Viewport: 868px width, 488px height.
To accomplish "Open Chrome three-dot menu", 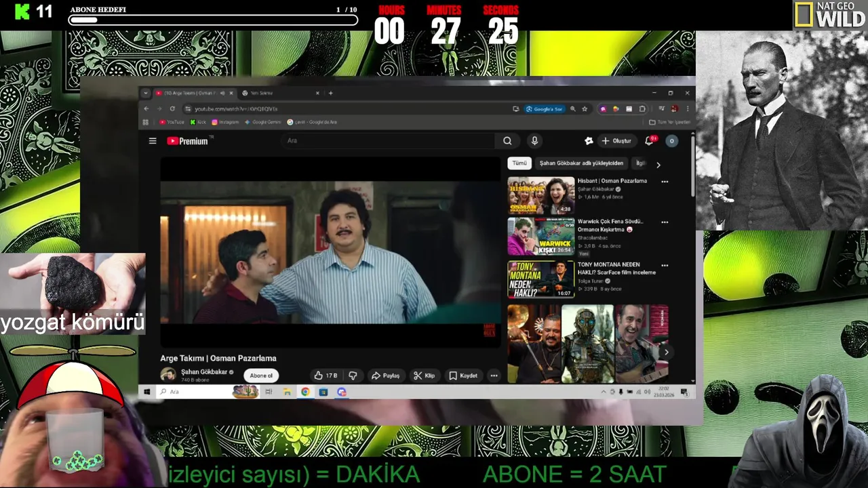I will [687, 108].
